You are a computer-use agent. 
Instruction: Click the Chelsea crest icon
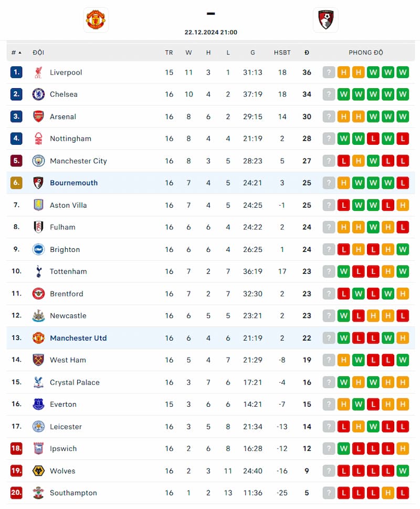coord(38,94)
